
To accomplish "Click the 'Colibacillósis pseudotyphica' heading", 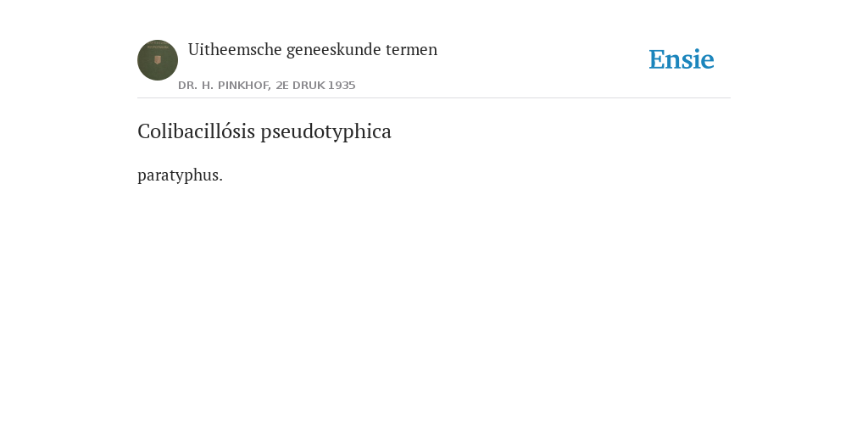I will 264,131.
